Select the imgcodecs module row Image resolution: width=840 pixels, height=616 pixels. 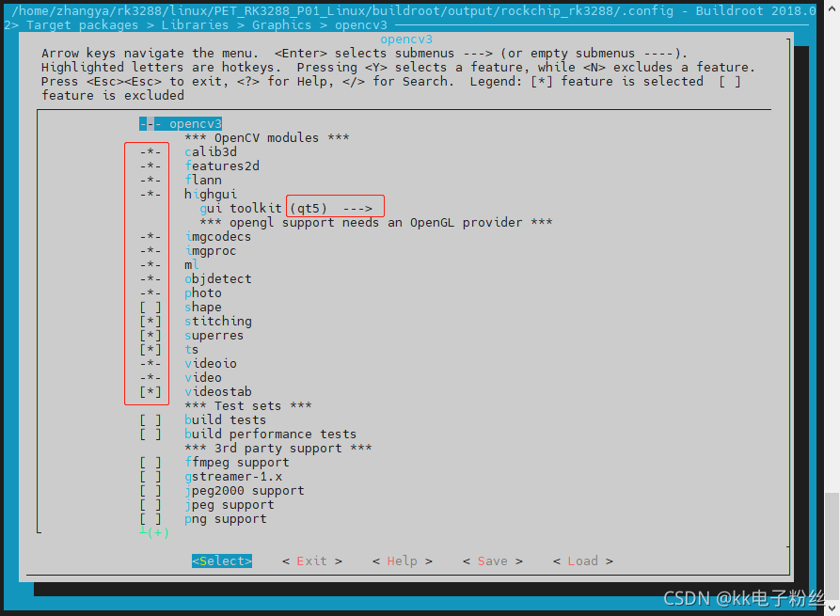(x=196, y=237)
